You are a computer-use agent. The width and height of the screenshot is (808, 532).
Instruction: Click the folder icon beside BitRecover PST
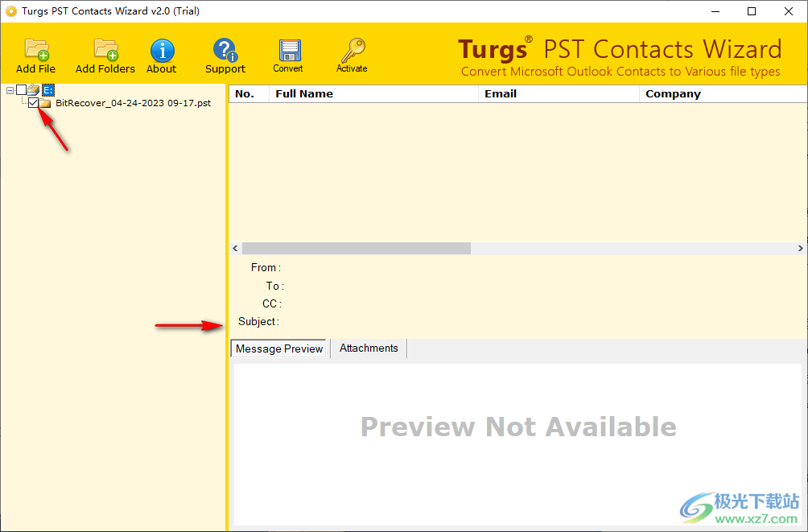[x=45, y=103]
